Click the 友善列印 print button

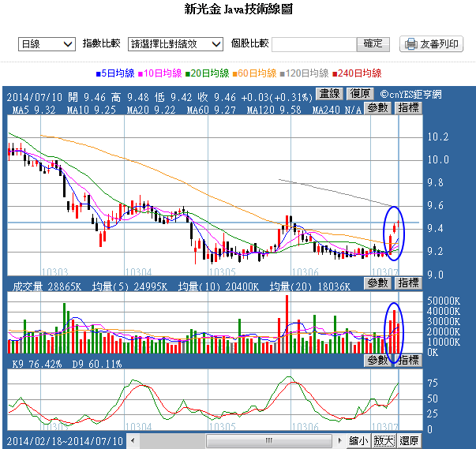click(x=431, y=44)
